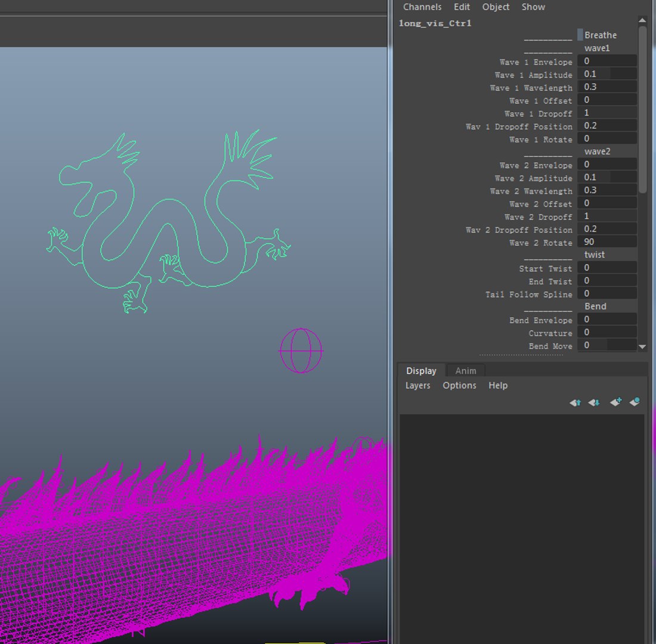The image size is (656, 644).
Task: Click the Tail Follow Spline value field
Action: 607,294
